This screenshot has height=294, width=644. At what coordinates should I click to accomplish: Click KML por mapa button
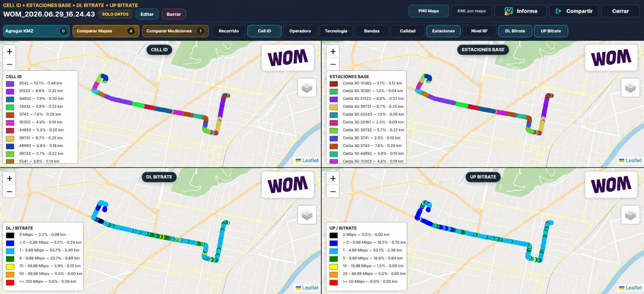coord(471,11)
